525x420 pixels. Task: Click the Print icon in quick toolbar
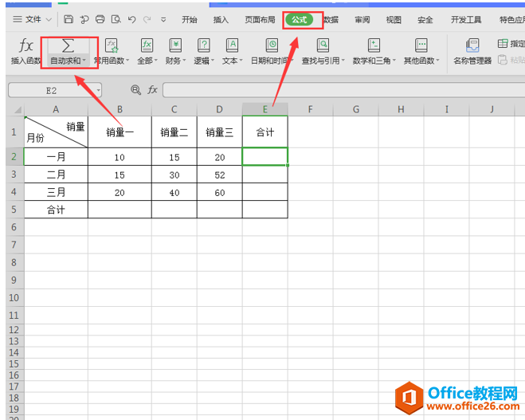(100, 19)
